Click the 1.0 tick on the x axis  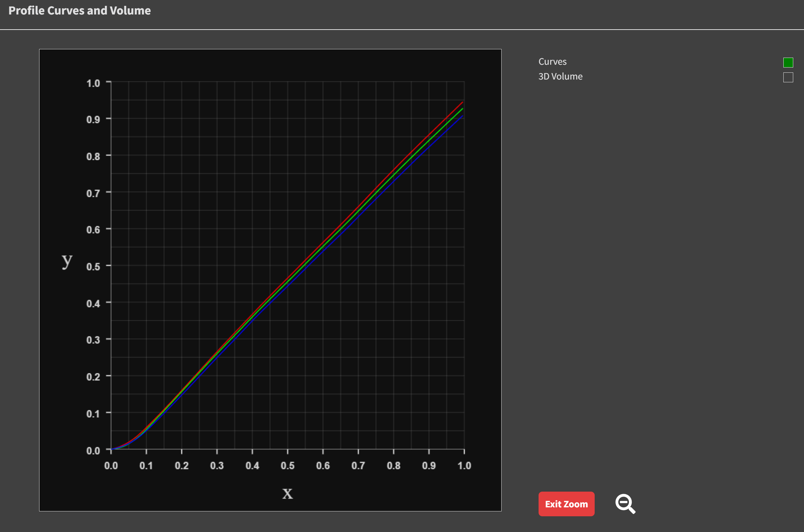point(464,465)
